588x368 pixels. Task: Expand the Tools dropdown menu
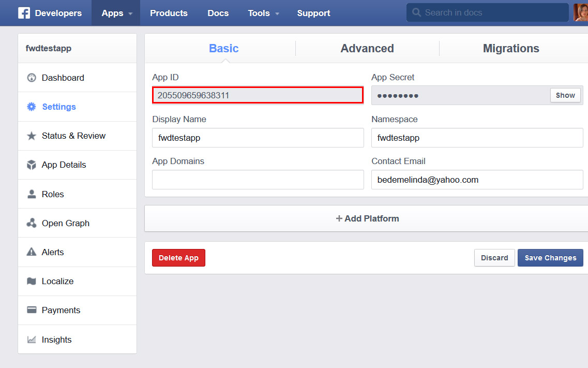[x=263, y=13]
